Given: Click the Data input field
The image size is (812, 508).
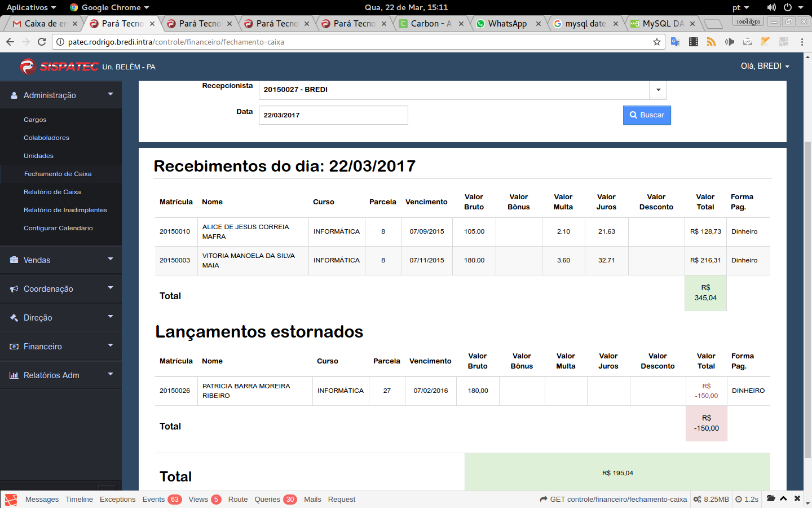Looking at the screenshot, I should [333, 115].
